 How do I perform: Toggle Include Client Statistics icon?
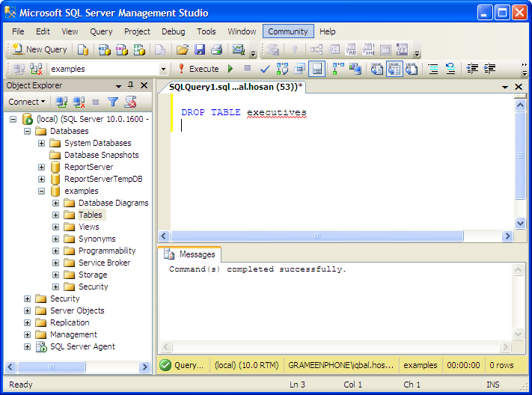point(355,69)
